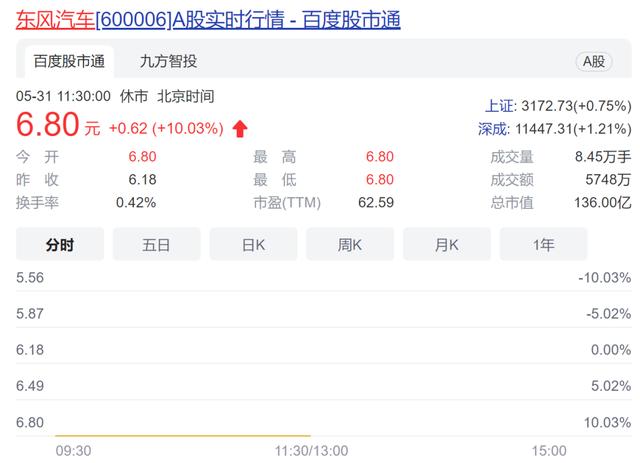The width and height of the screenshot is (640, 463).
Task: Select the 日K chart tab
Action: (253, 245)
